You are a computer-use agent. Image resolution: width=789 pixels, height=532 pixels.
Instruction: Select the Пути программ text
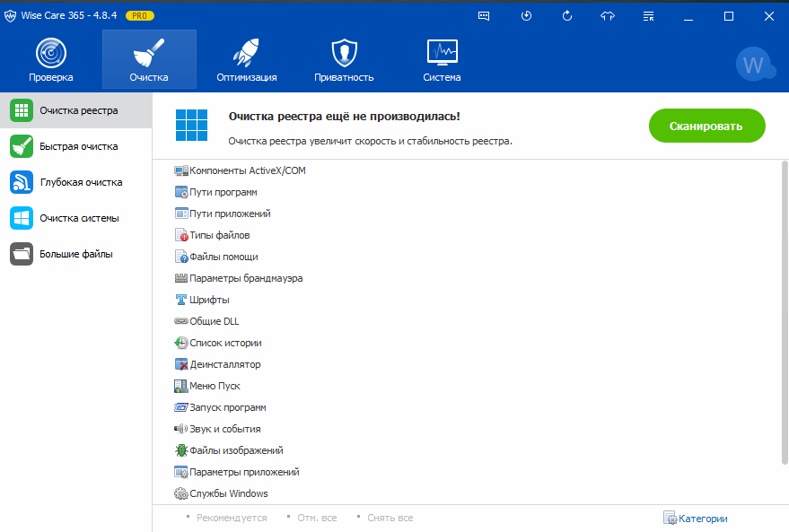click(x=224, y=192)
